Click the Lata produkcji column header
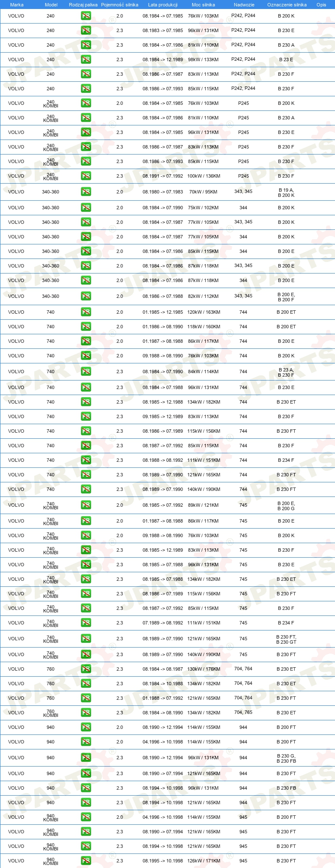335x868 pixels. pos(163,5)
